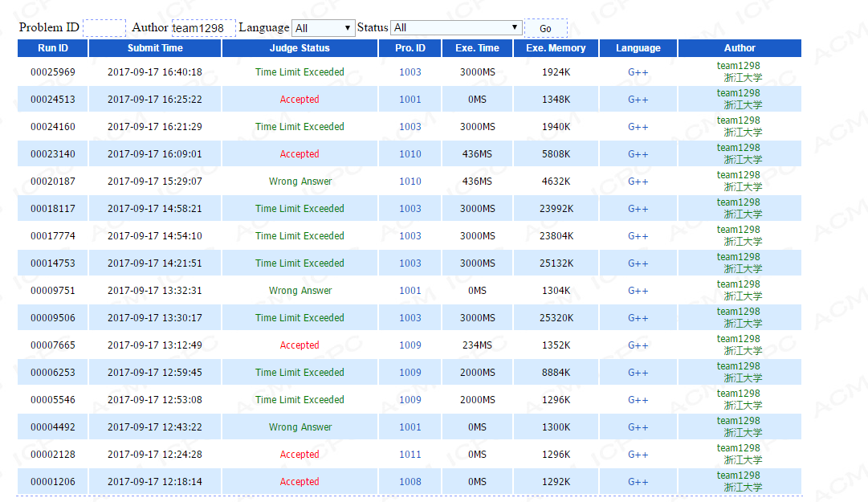Click team1298 author link for run 00009751
868x502 pixels.
point(738,284)
